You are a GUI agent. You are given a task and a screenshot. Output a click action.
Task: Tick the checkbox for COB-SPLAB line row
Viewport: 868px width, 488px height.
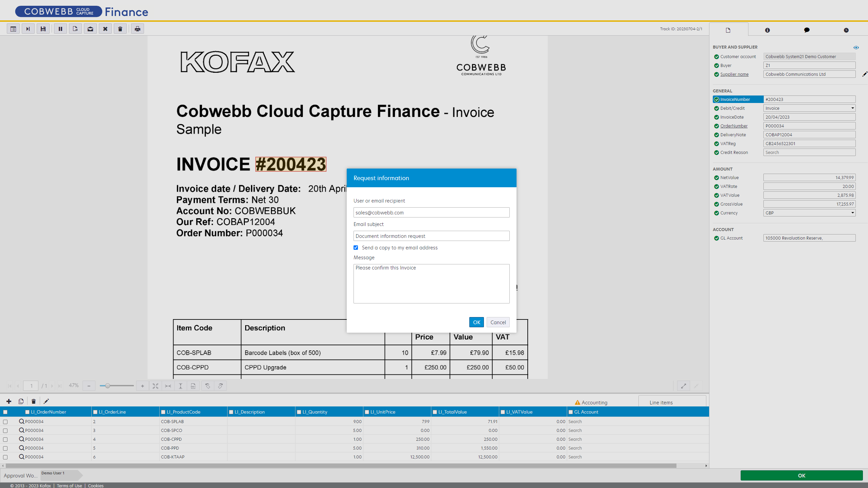(x=5, y=422)
